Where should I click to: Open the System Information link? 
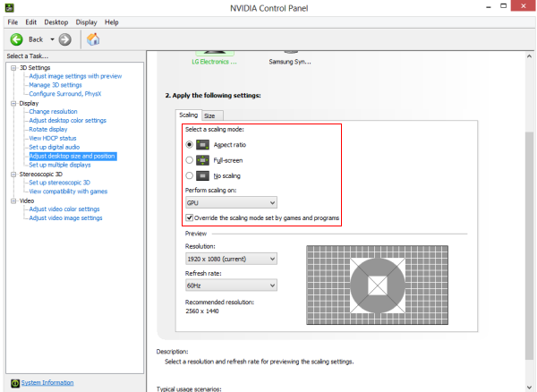point(47,383)
